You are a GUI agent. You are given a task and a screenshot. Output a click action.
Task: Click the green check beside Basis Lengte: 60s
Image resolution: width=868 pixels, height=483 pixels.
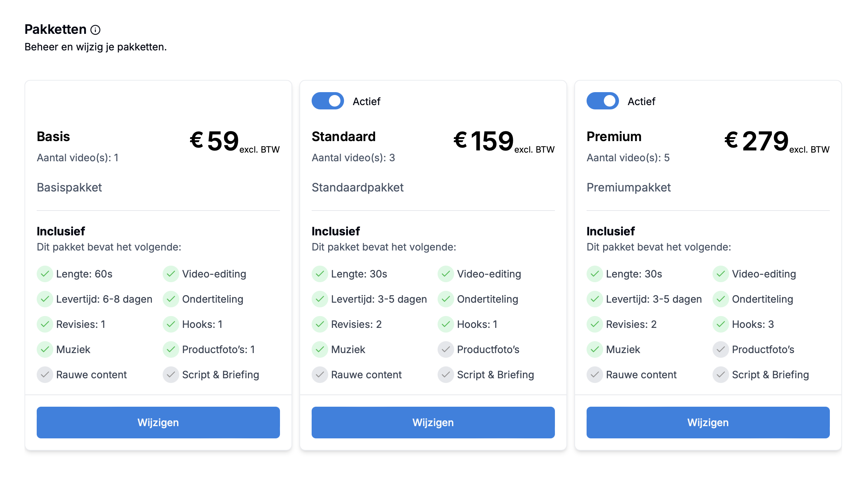(45, 274)
